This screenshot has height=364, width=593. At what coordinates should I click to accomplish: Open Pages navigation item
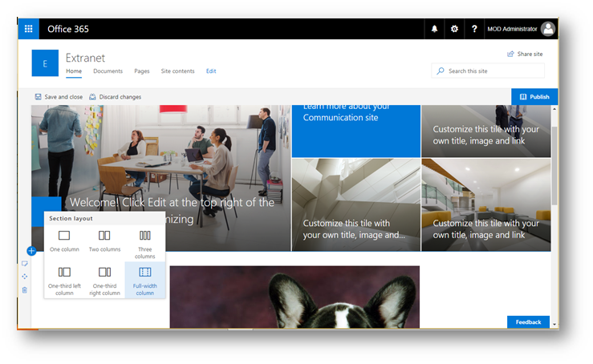(x=142, y=71)
